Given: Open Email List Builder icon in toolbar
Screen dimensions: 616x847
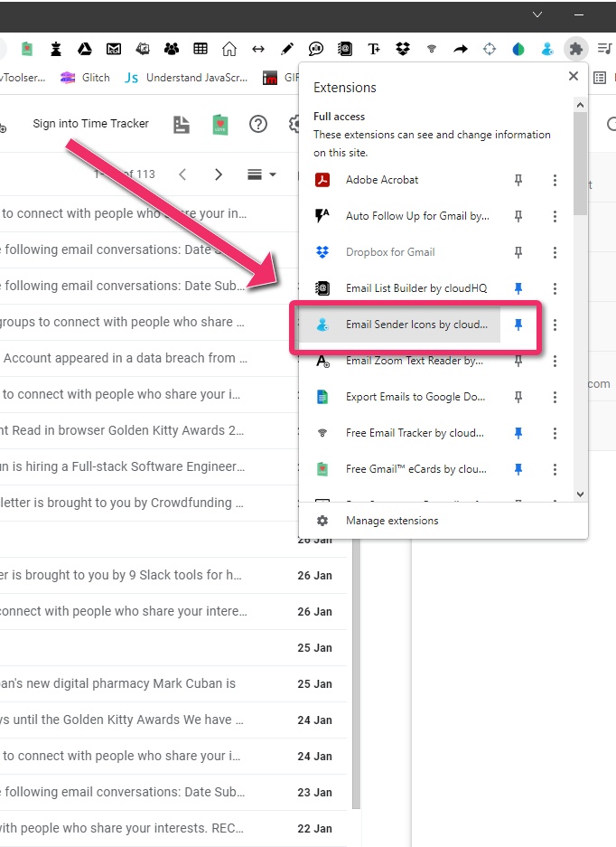Looking at the screenshot, I should click(345, 49).
